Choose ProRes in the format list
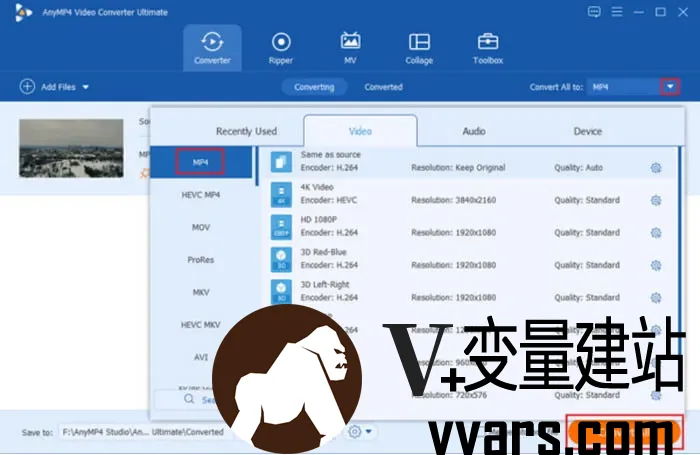This screenshot has height=455, width=700. [x=201, y=260]
